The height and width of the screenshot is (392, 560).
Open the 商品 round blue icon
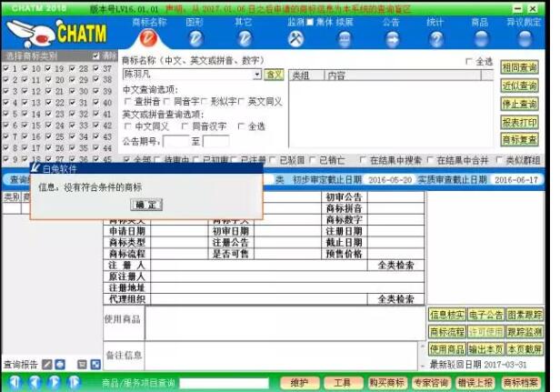click(x=481, y=39)
